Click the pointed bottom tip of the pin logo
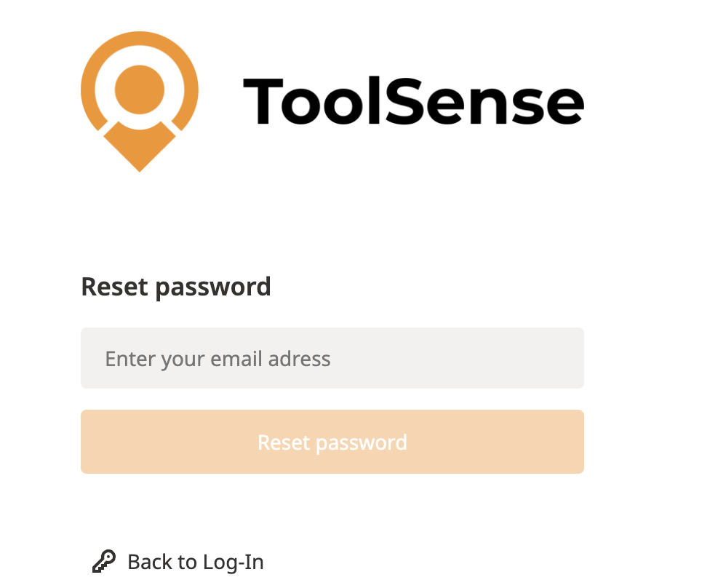Screen dimensions: 710x588 (x=139, y=162)
